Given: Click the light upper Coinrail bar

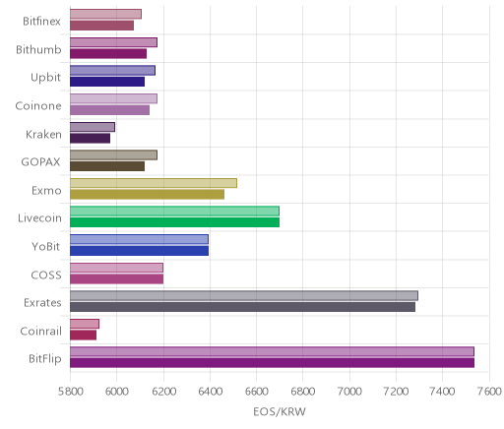Looking at the screenshot, I should 85,324.
